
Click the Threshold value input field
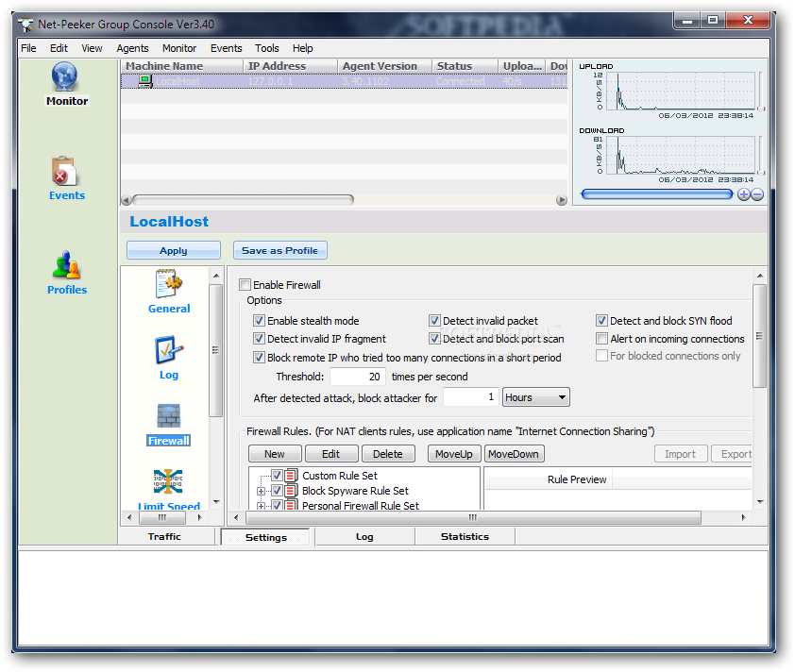[x=358, y=377]
